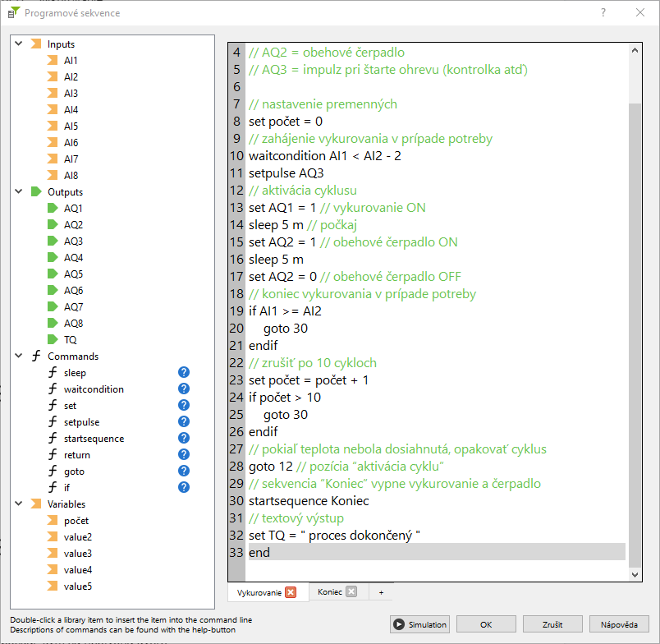Image resolution: width=660 pixels, height=644 pixels.
Task: Collapse the Outputs tree section
Action: pyautogui.click(x=18, y=192)
